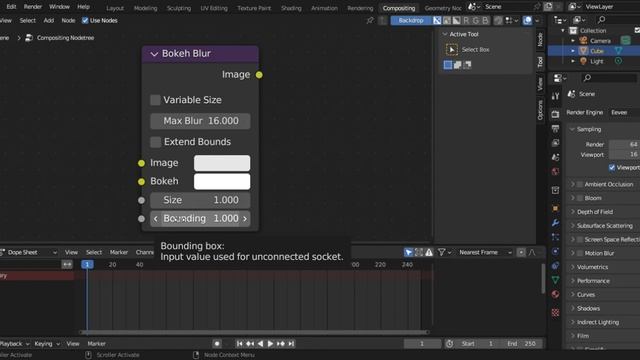Open the Keying popover
Image resolution: width=640 pixels, height=360 pixels.
pos(47,344)
